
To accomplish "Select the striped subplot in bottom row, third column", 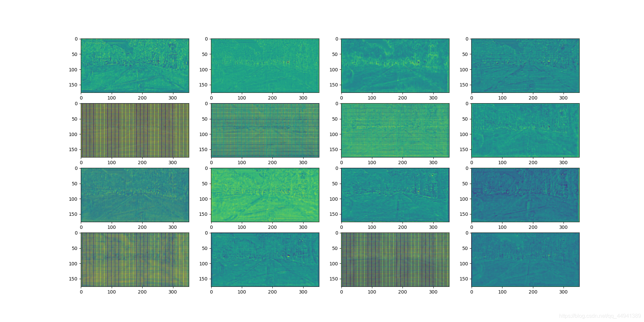I will (x=395, y=260).
